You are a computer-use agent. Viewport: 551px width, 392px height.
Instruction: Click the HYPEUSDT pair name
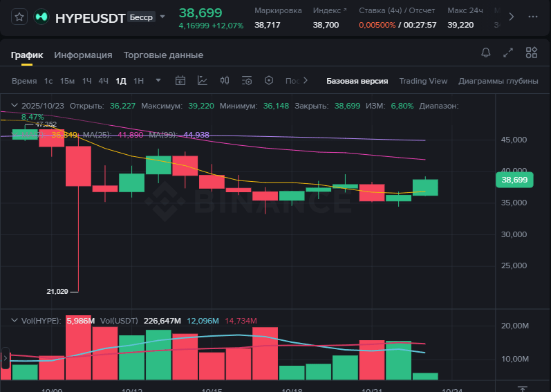(x=90, y=18)
